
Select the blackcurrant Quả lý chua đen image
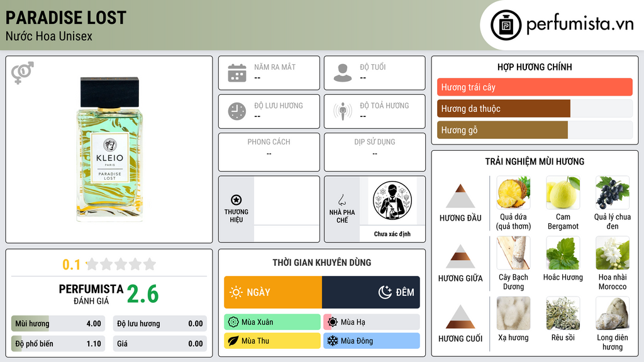[x=613, y=192]
